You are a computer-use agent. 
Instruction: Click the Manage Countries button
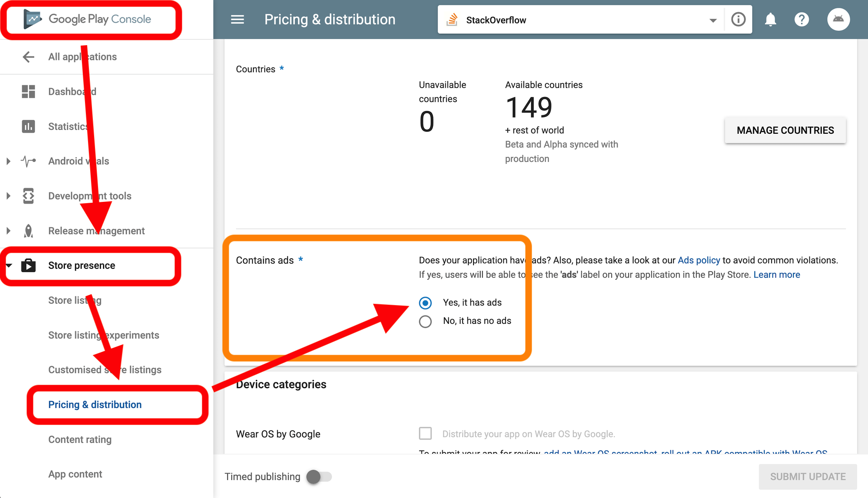pyautogui.click(x=785, y=130)
